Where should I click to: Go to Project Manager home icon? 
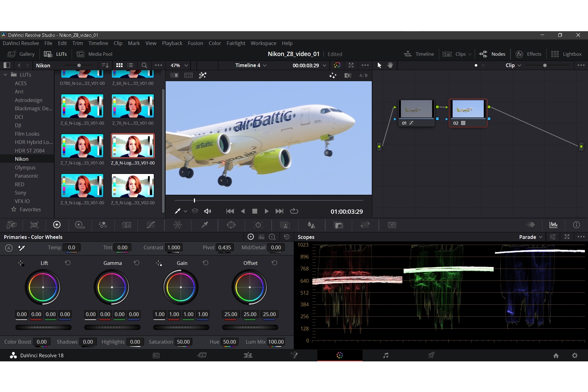tap(556, 356)
